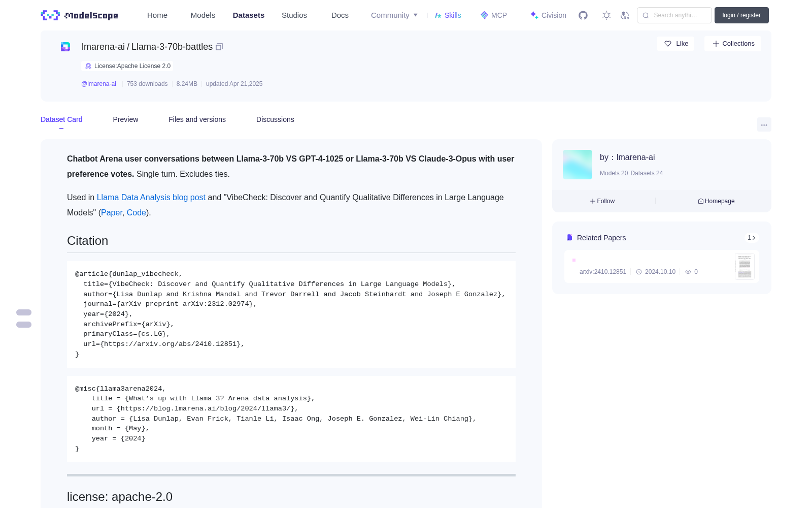Image resolution: width=812 pixels, height=508 pixels.
Task: Open the GitHub icon link
Action: (583, 15)
